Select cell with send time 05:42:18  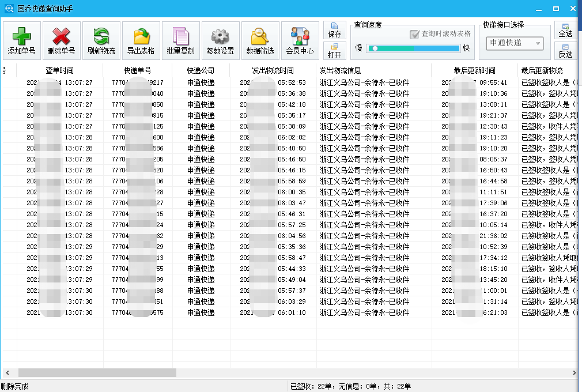273,104
